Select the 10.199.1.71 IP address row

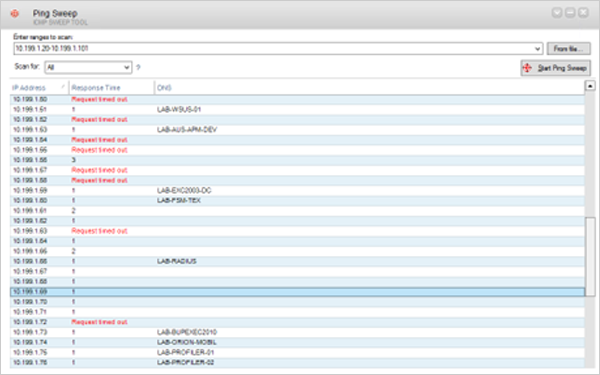click(297, 312)
